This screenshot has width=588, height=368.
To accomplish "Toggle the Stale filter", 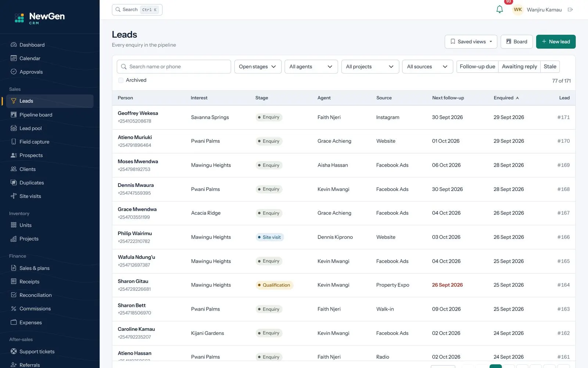I will coord(550,67).
